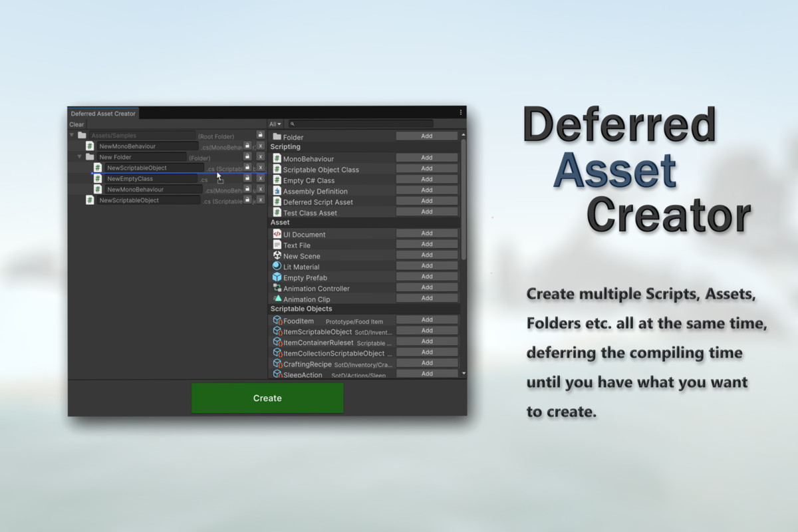This screenshot has width=798, height=532.
Task: Select the FoodItem scriptable object icon
Action: tap(277, 320)
